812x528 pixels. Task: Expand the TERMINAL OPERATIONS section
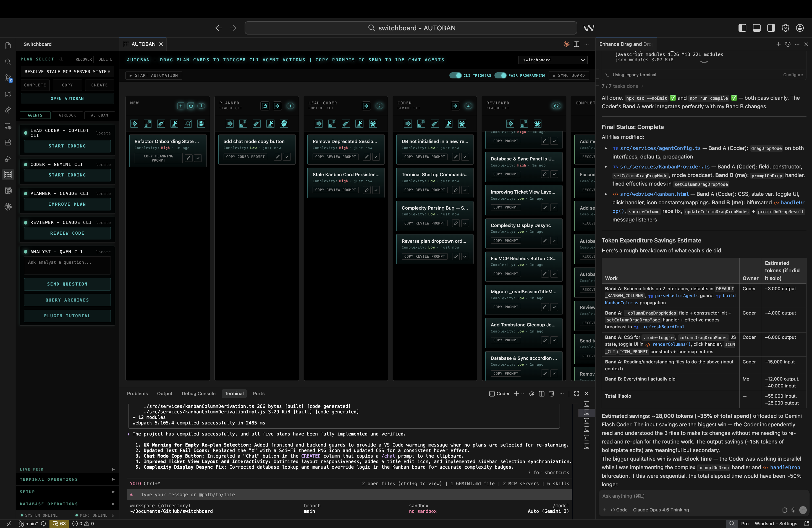point(67,480)
